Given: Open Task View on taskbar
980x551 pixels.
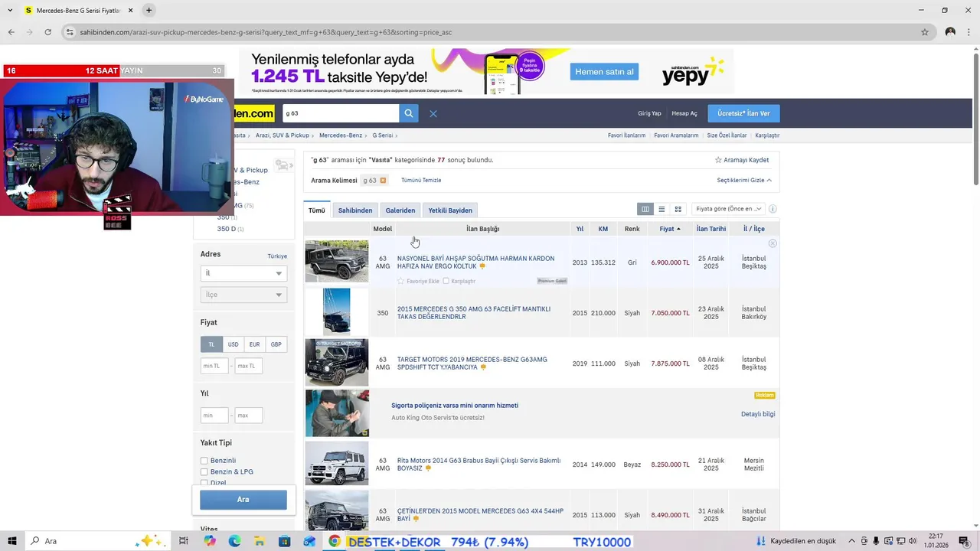Looking at the screenshot, I should (184, 541).
